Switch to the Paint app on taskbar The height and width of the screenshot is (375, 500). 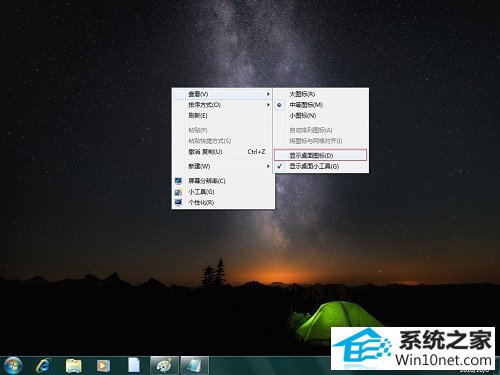coord(164,365)
